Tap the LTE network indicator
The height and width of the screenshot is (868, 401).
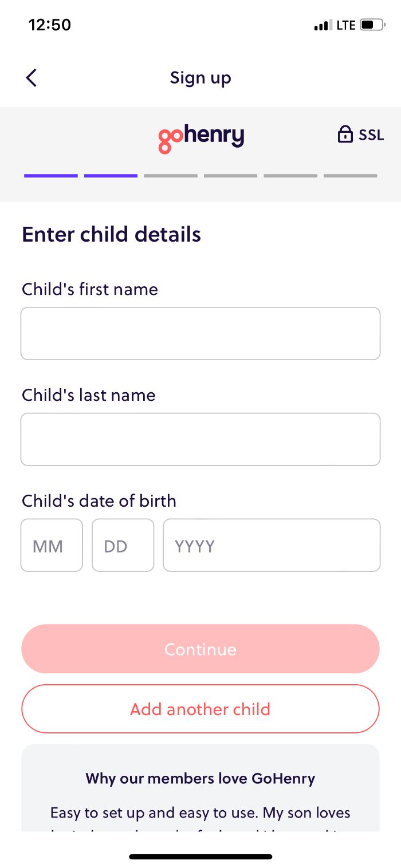coord(346,25)
